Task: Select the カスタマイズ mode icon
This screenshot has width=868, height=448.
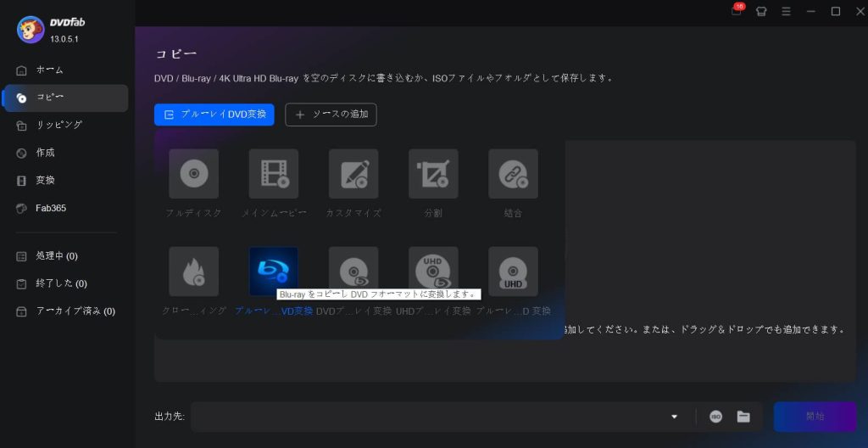Action: [x=353, y=174]
